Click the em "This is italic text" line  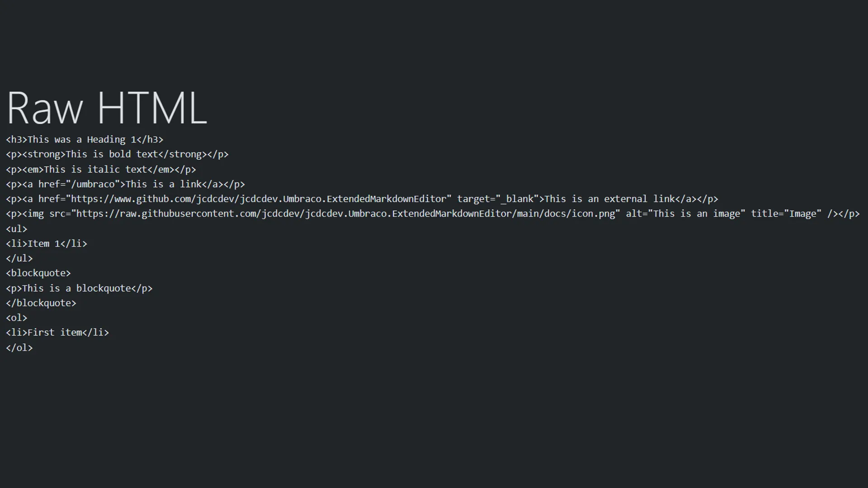(x=101, y=170)
